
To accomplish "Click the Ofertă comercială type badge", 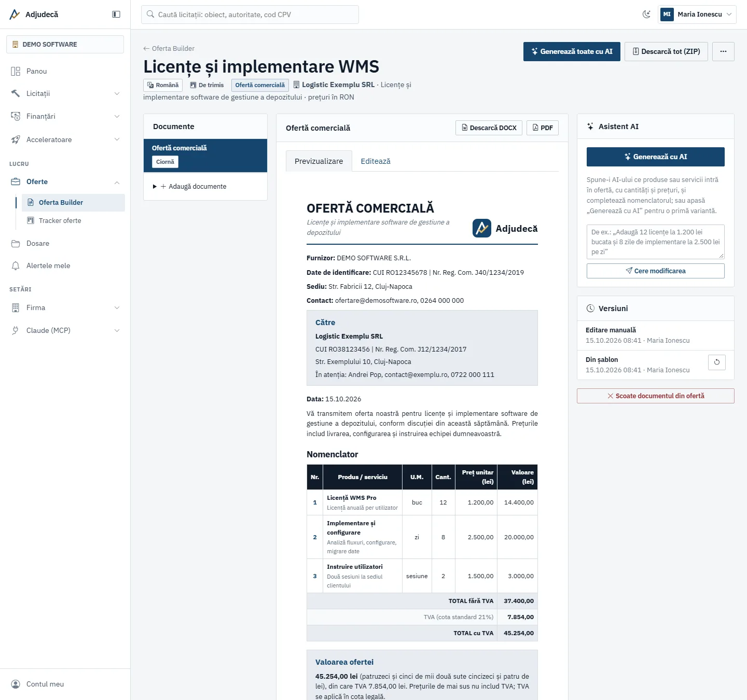I will 260,85.
